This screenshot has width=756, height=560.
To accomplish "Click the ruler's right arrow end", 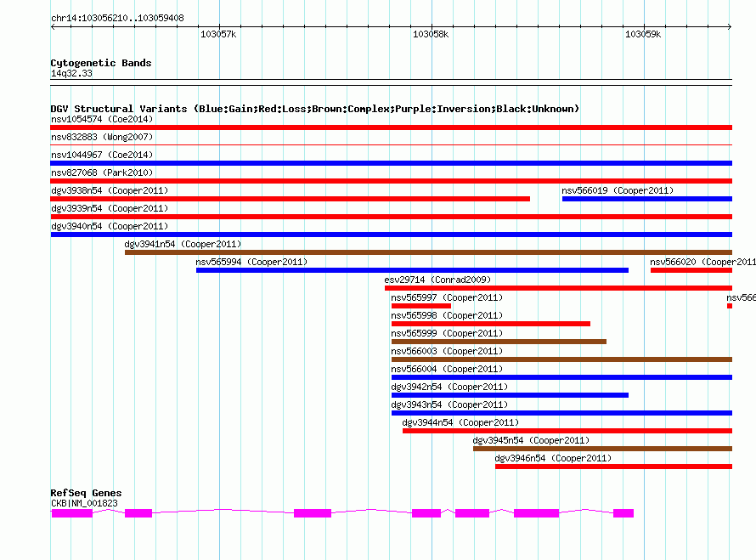I will (x=730, y=26).
